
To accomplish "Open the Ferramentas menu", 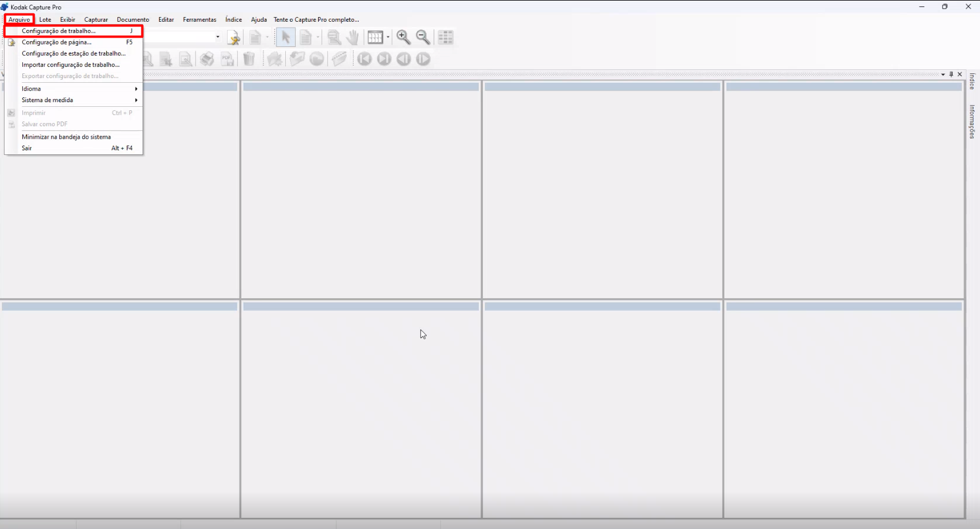I will (x=200, y=19).
